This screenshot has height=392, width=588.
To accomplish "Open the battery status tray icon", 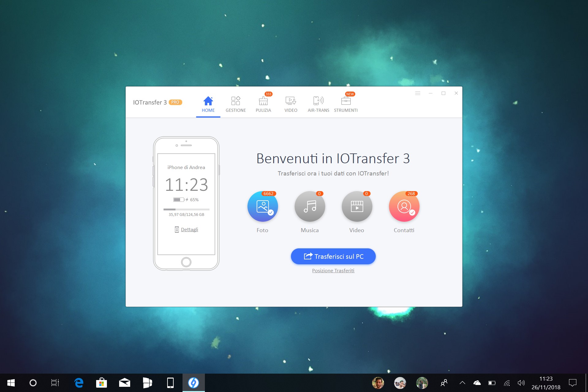I will (x=492, y=383).
